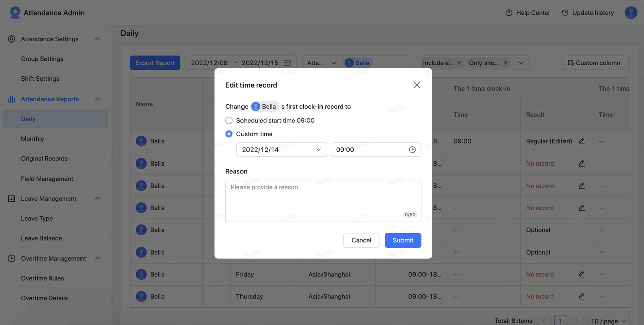Image resolution: width=644 pixels, height=325 pixels.
Task: Click the clock icon in time field
Action: coord(412,150)
